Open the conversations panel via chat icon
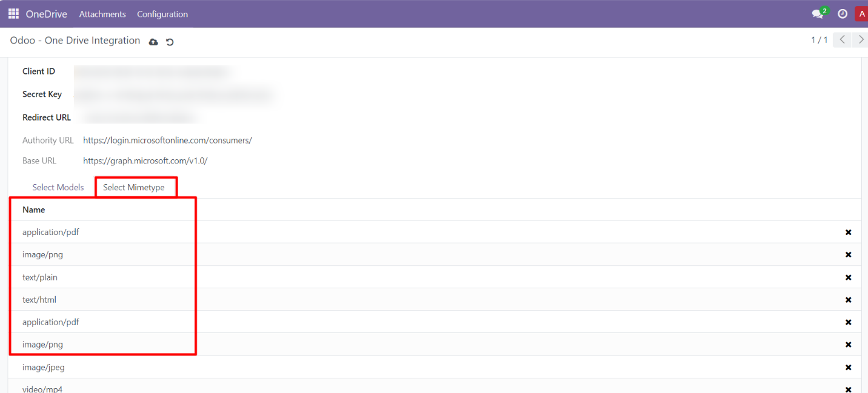 [x=817, y=13]
